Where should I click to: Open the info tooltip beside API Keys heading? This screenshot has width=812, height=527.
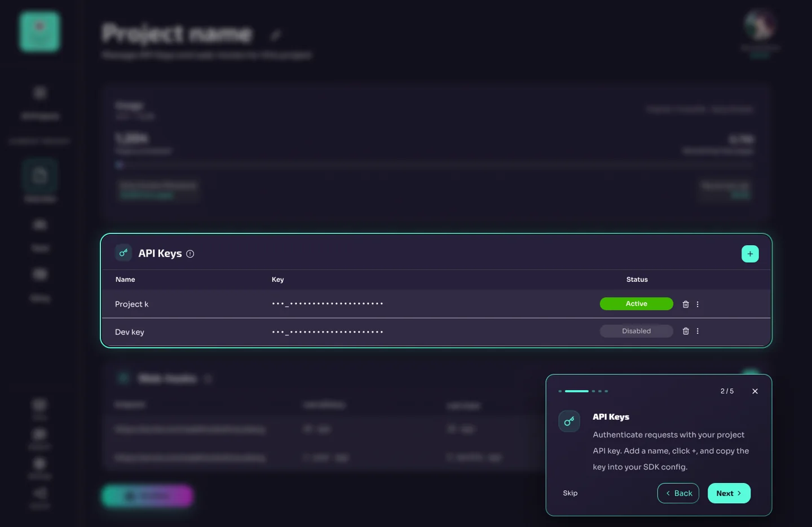point(190,254)
